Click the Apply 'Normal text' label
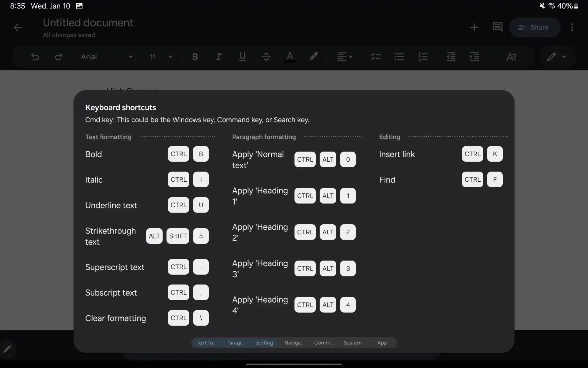Screen dimensions: 588x368 [x=258, y=160]
